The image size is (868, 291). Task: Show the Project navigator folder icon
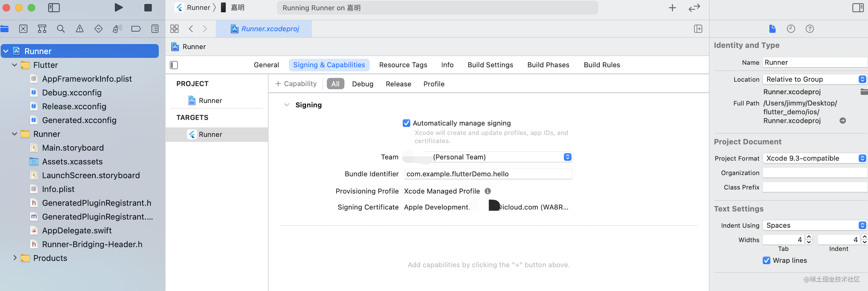[5, 29]
